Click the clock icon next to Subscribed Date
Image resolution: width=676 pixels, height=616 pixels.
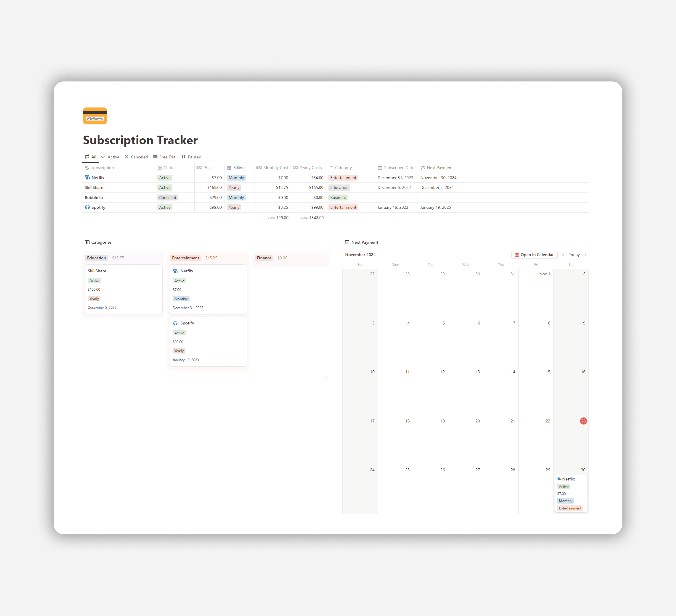[379, 168]
